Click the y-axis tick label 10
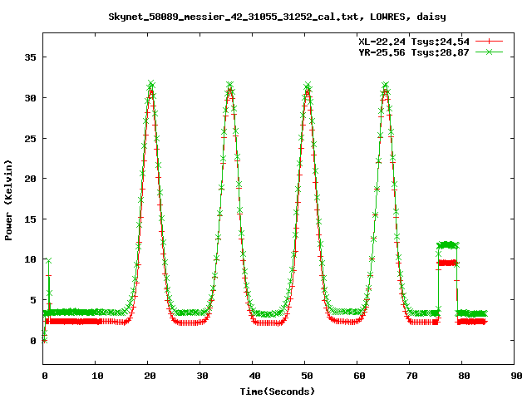Viewport: 532px width, 399px height. 30,259
